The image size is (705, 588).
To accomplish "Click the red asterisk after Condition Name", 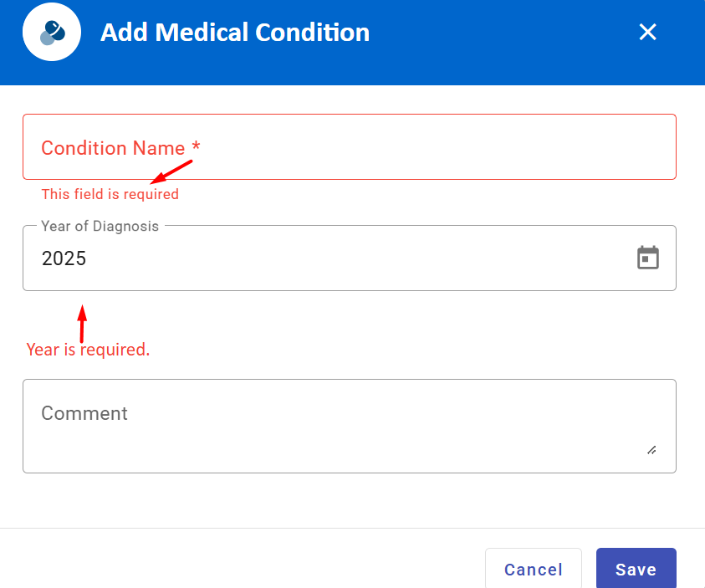I will tap(196, 147).
